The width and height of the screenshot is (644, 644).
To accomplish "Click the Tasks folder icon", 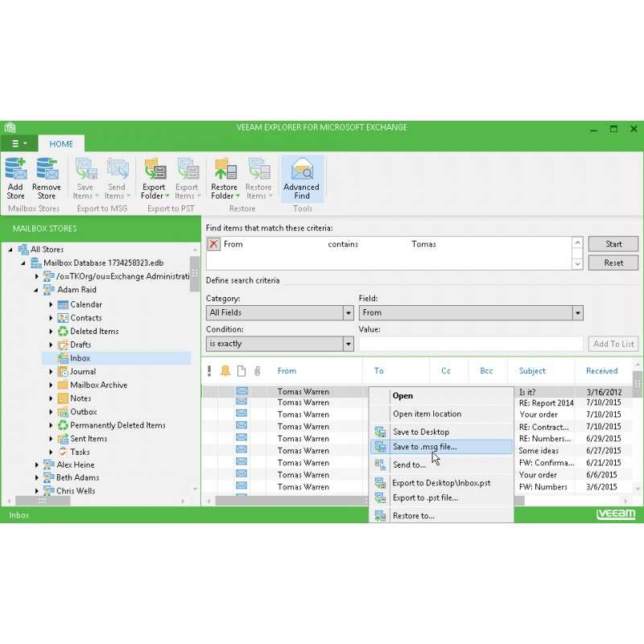I will click(63, 452).
